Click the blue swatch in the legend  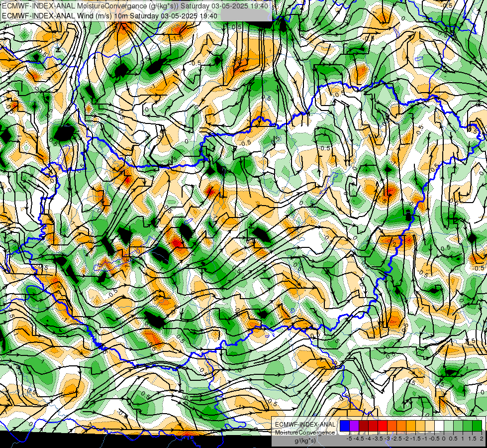[x=345, y=426]
